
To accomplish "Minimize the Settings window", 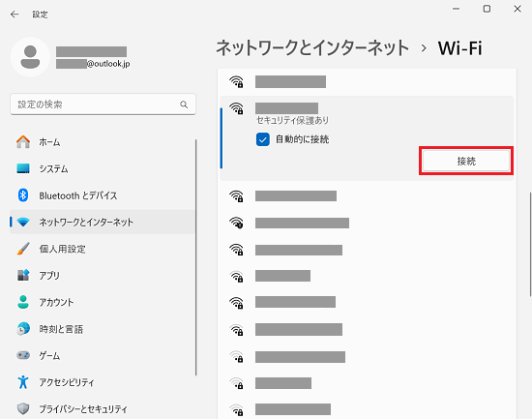I will 456,9.
